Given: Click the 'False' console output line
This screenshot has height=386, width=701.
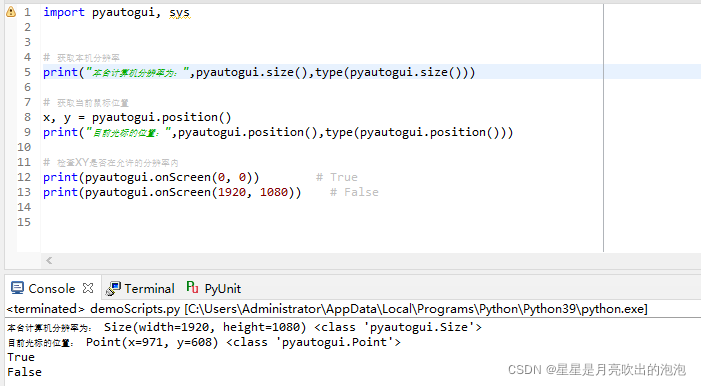Looking at the screenshot, I should click(25, 372).
